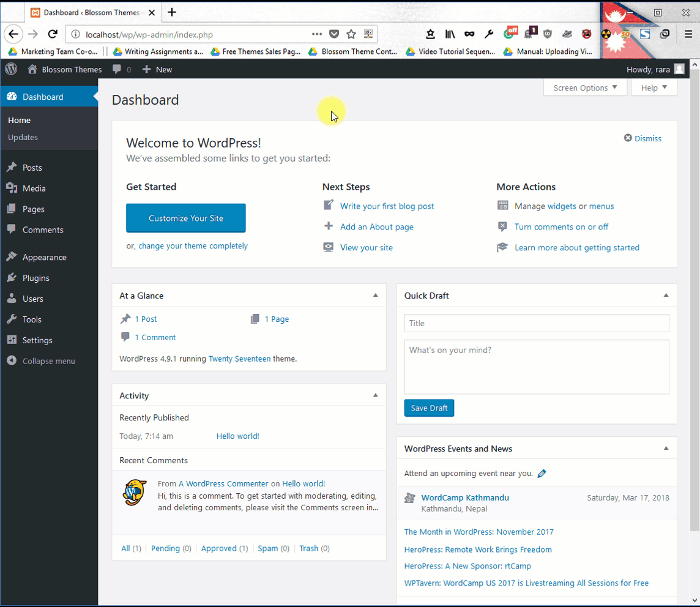The image size is (700, 607).
Task: Open the widgets management link
Action: (562, 206)
